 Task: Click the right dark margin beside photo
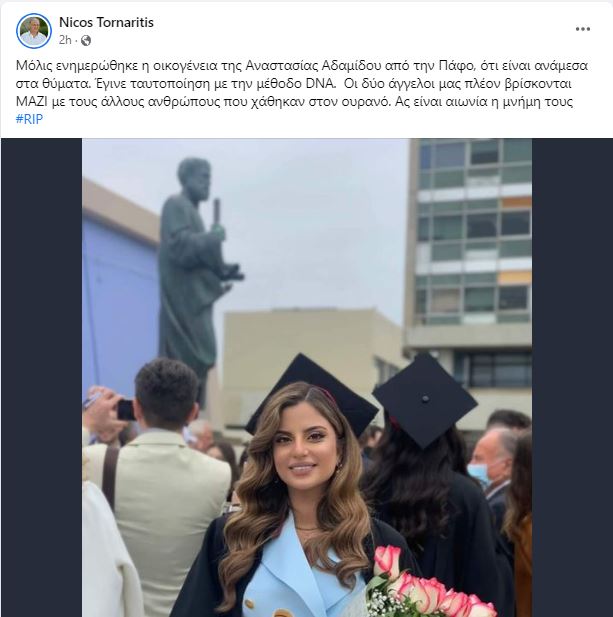point(572,378)
